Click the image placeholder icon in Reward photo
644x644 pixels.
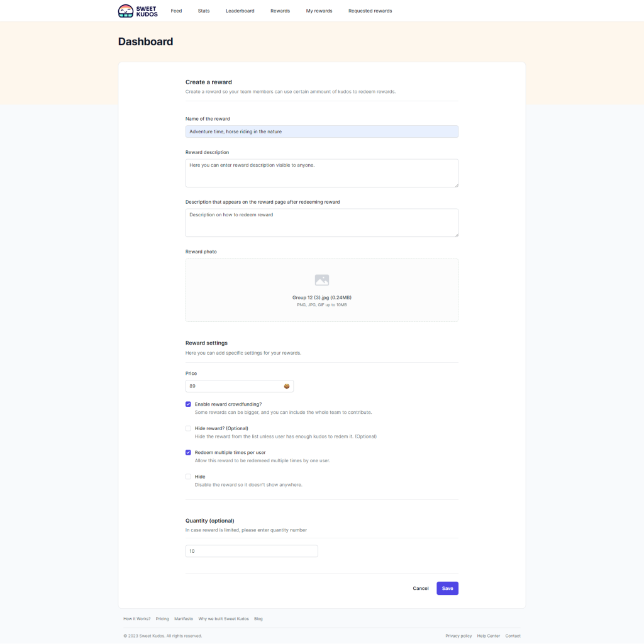pyautogui.click(x=322, y=280)
